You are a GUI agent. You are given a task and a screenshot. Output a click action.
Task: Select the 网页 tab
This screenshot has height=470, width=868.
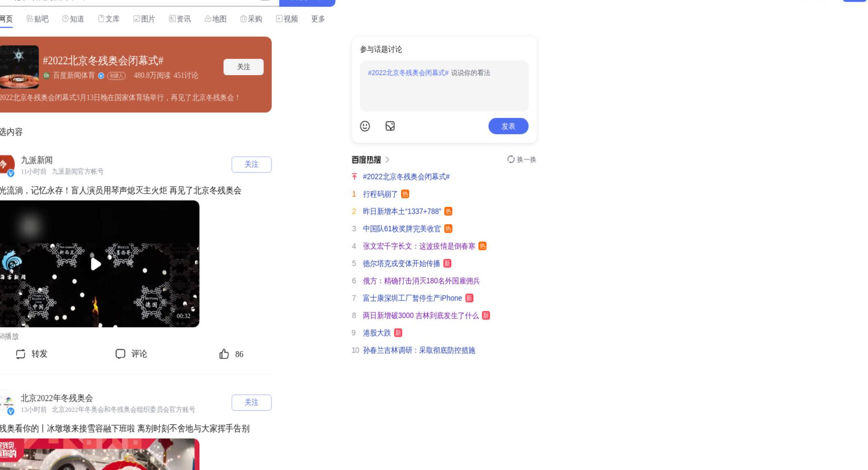(x=6, y=19)
